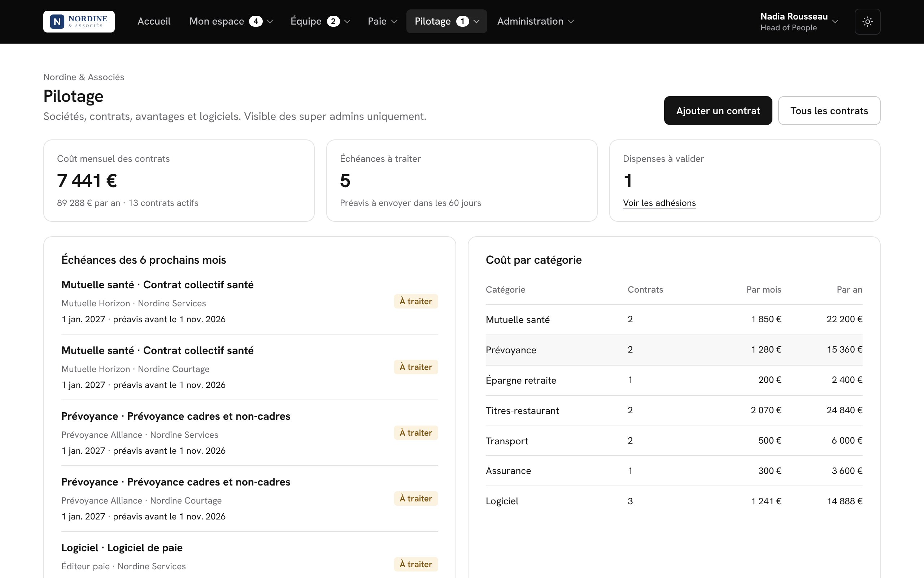Click the Ajouter un contrat button

718,111
